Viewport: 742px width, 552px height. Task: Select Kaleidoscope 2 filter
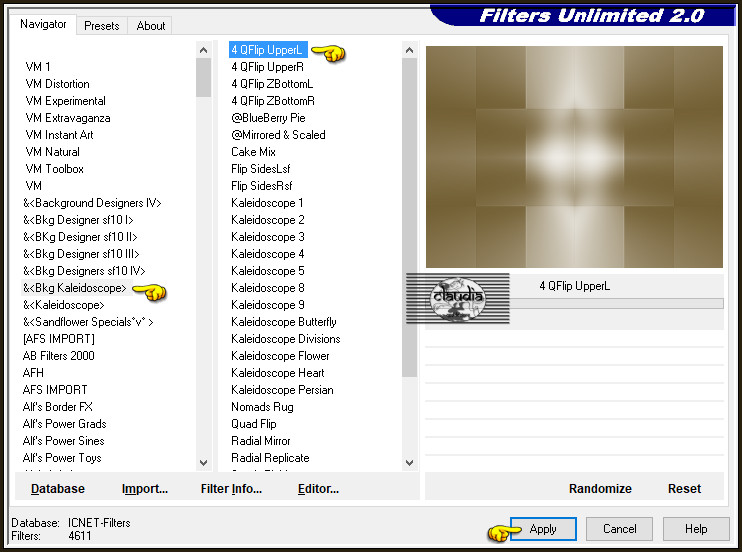268,220
